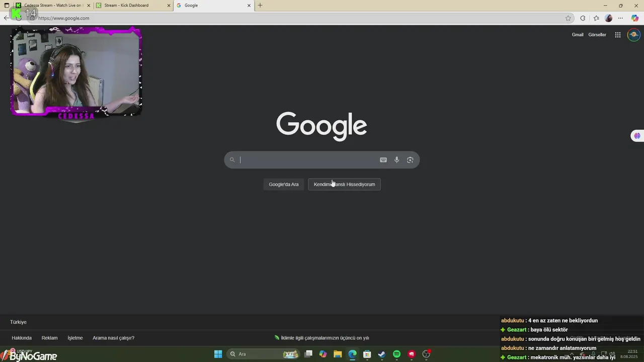This screenshot has width=644, height=362.
Task: Open the red app icon next to Spotify
Action: coord(412,354)
